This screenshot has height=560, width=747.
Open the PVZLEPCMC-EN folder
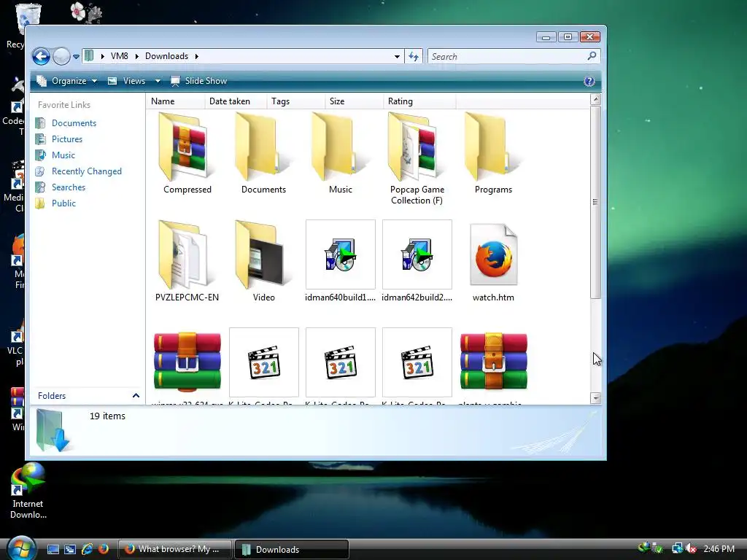point(187,260)
